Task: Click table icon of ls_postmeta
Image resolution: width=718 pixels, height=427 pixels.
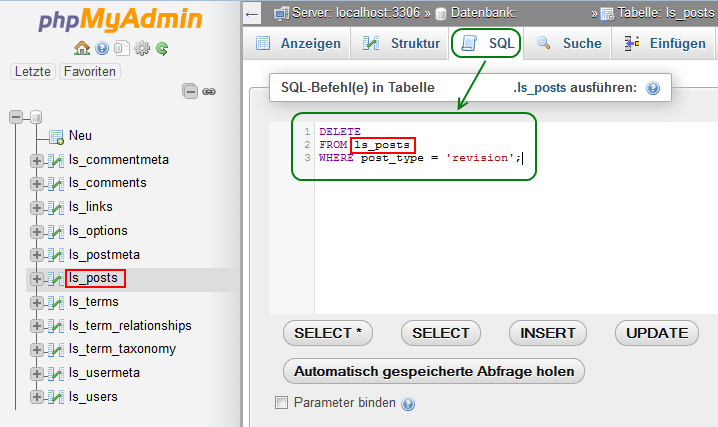Action: [56, 255]
